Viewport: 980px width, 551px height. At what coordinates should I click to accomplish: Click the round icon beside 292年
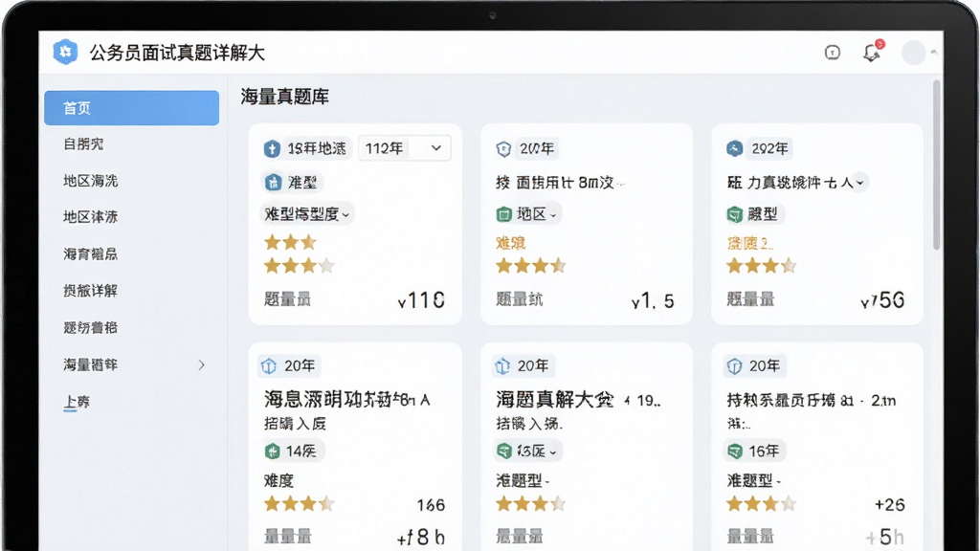(735, 148)
